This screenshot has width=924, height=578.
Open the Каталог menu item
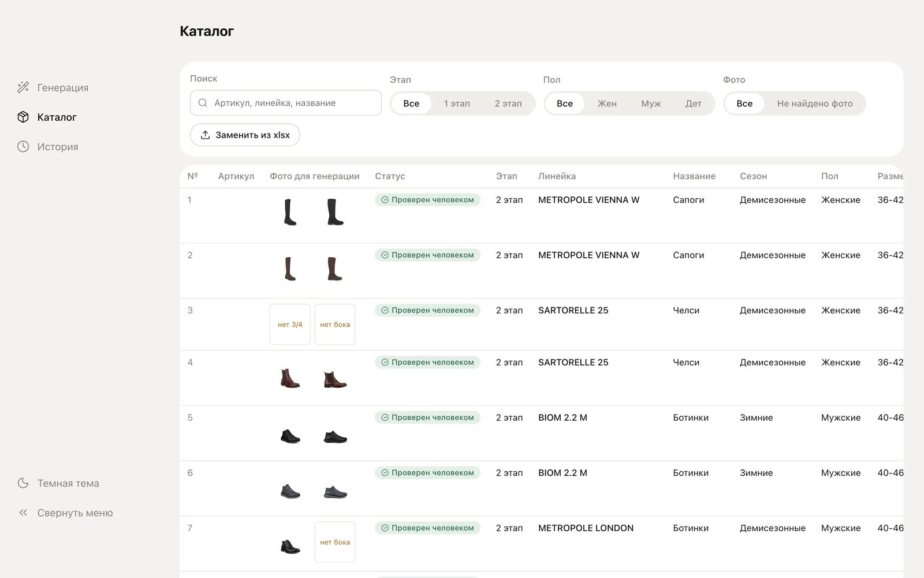point(47,117)
